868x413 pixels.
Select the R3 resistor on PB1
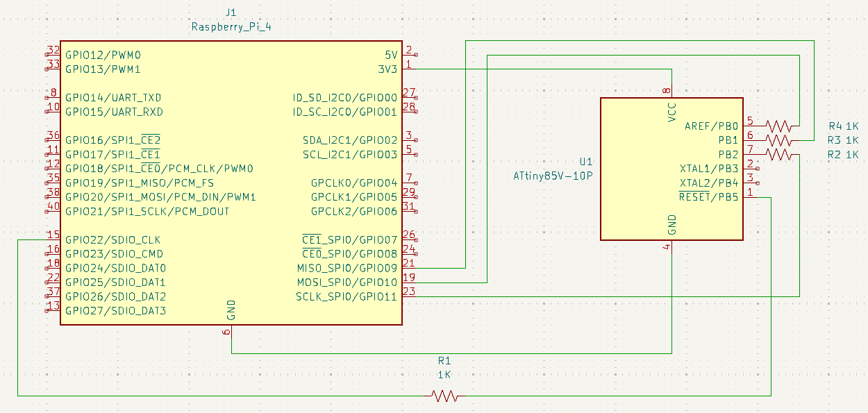779,140
